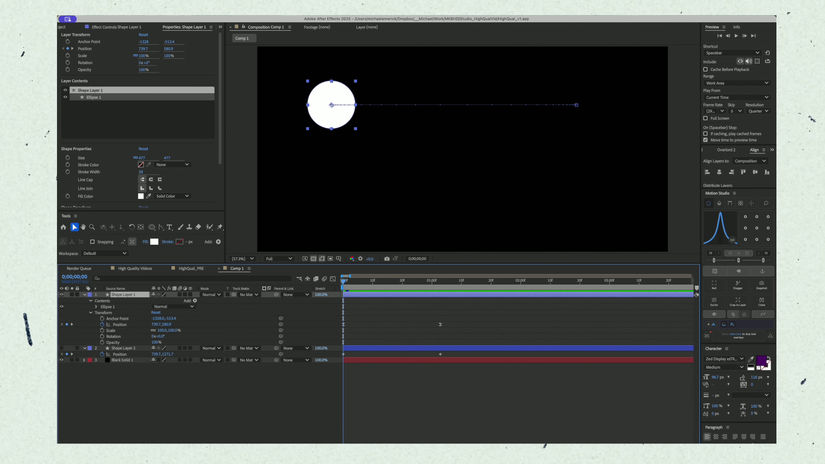The width and height of the screenshot is (825, 464).
Task: Toggle Include video eye icon in Preview
Action: pos(740,62)
